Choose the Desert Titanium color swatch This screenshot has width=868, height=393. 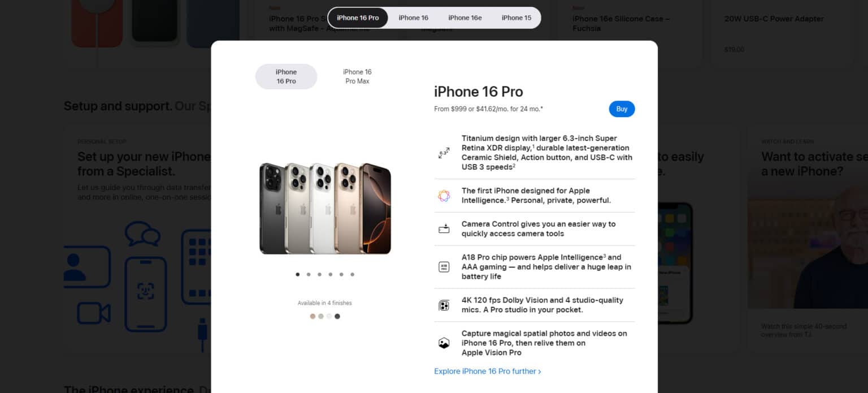click(x=313, y=316)
